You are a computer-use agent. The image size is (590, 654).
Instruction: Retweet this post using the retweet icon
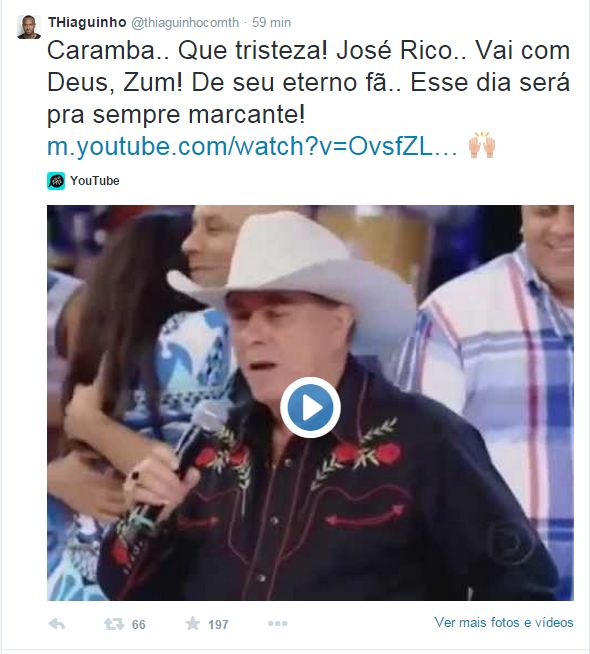pyautogui.click(x=114, y=624)
